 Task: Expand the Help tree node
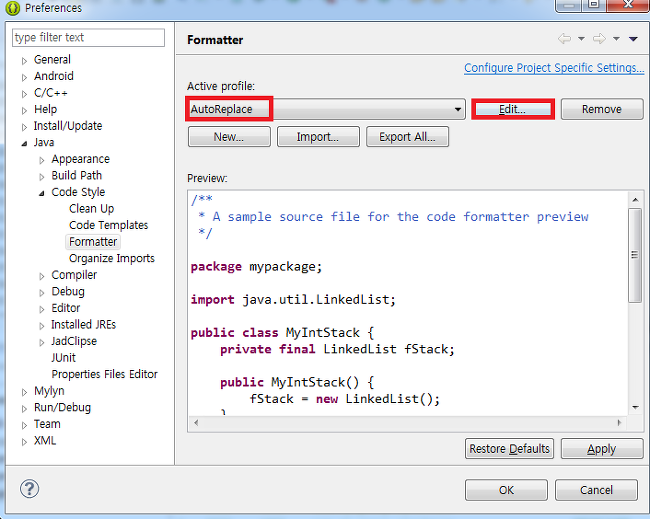pyautogui.click(x=24, y=111)
